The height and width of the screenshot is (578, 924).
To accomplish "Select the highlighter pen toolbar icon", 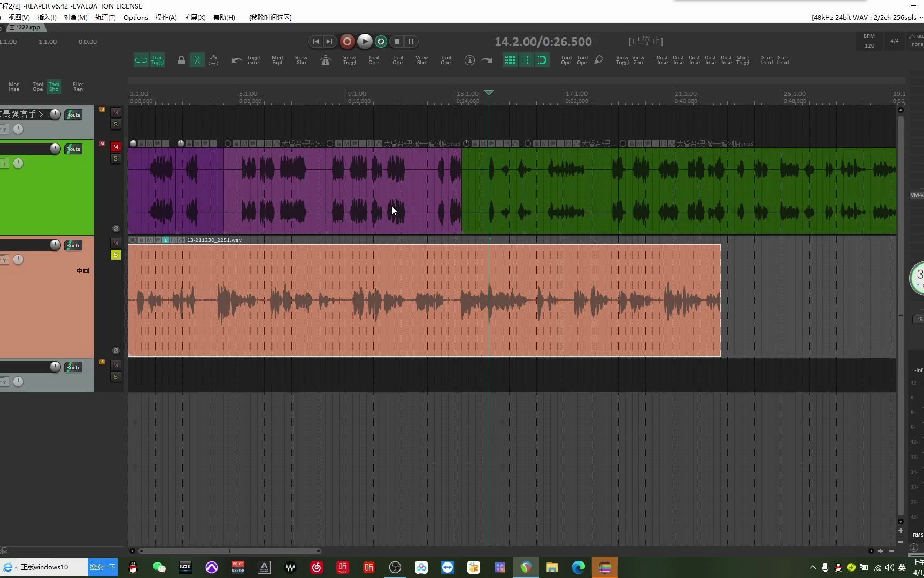I will pos(598,59).
